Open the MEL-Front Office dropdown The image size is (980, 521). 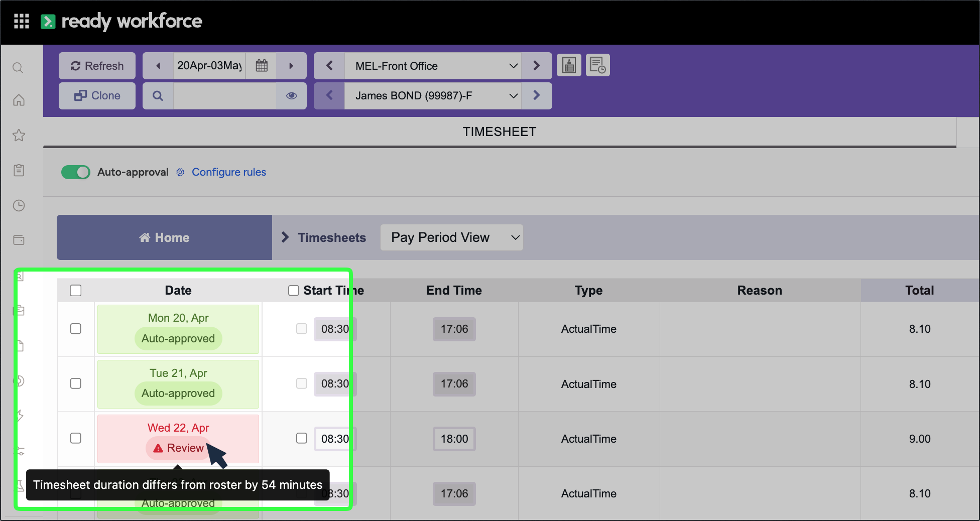pos(433,66)
